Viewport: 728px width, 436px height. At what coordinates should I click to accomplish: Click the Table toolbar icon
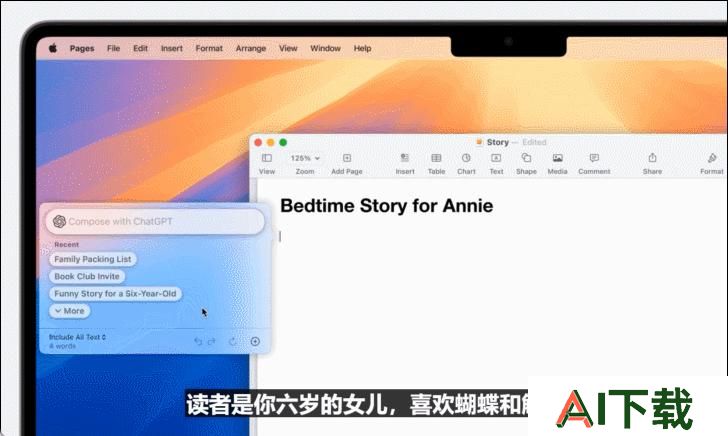tap(436, 158)
